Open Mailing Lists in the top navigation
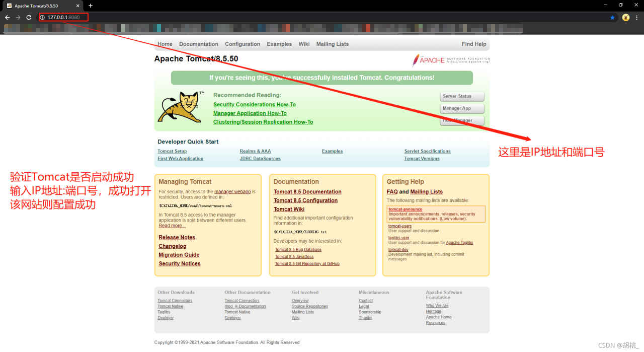The height and width of the screenshot is (352, 644). pos(333,44)
